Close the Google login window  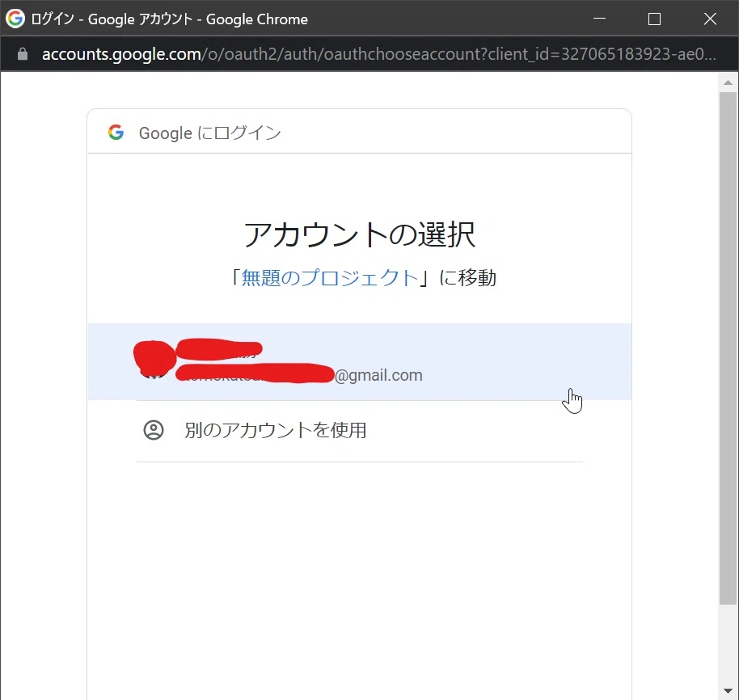click(710, 19)
